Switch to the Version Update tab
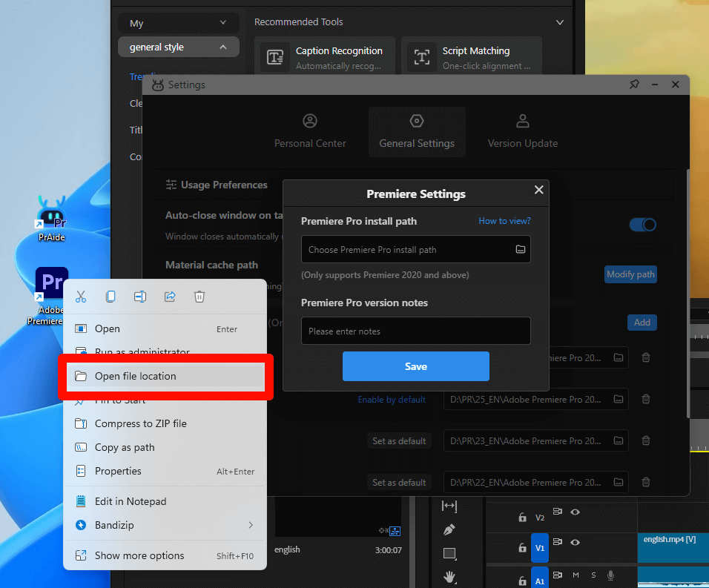This screenshot has width=709, height=588. (522, 132)
